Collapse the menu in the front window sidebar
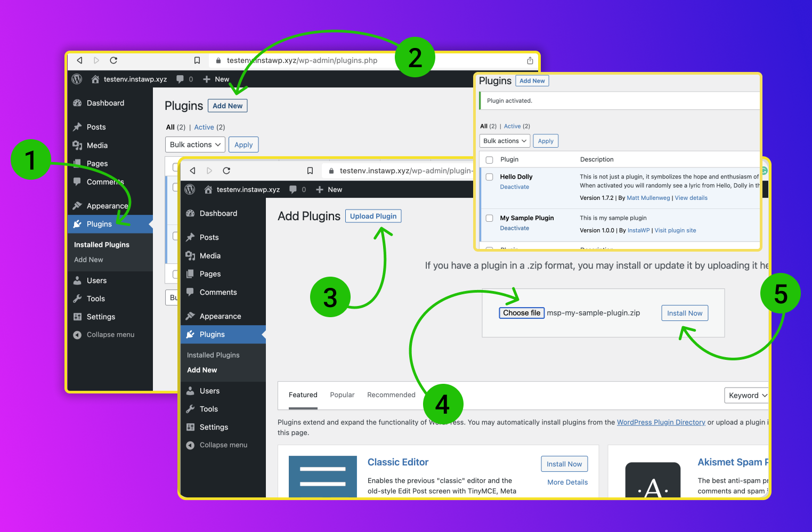Viewport: 812px width, 532px height. [x=223, y=445]
